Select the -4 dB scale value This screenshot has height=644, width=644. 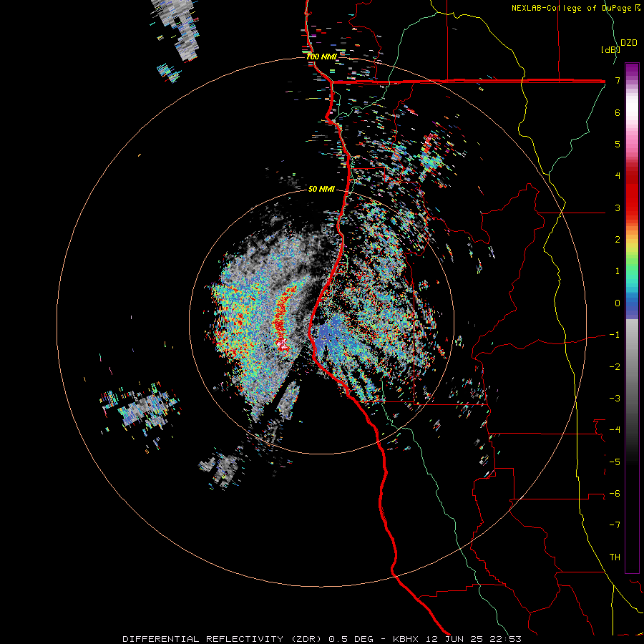click(x=615, y=430)
